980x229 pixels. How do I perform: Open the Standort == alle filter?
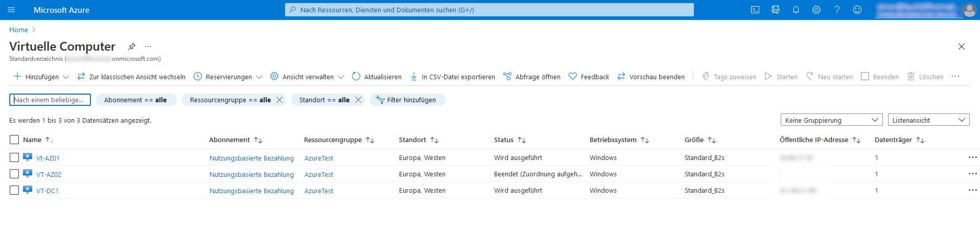point(324,100)
